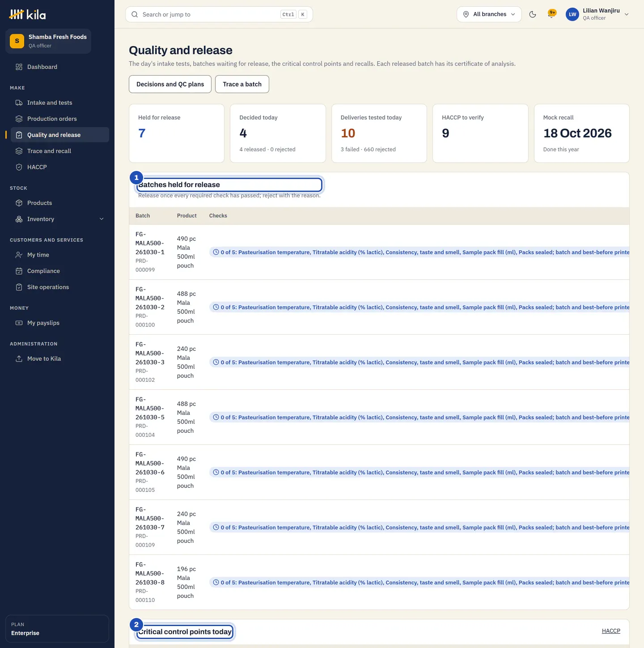Click the Mock recall 18 Oct 2026 card
Image resolution: width=644 pixels, height=648 pixels.
click(x=581, y=133)
